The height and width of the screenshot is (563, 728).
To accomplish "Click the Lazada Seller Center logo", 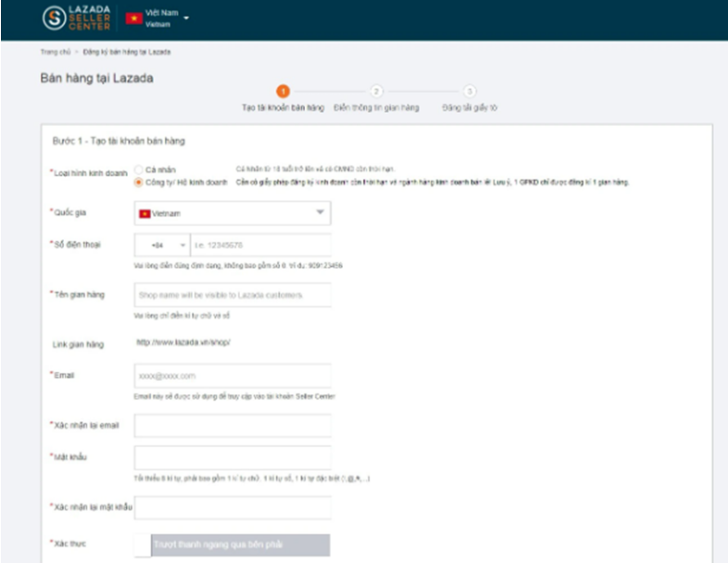I will (x=77, y=19).
